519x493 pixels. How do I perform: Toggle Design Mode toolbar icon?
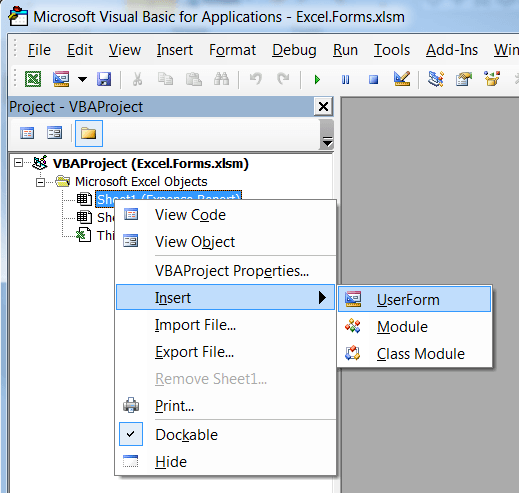[402, 79]
